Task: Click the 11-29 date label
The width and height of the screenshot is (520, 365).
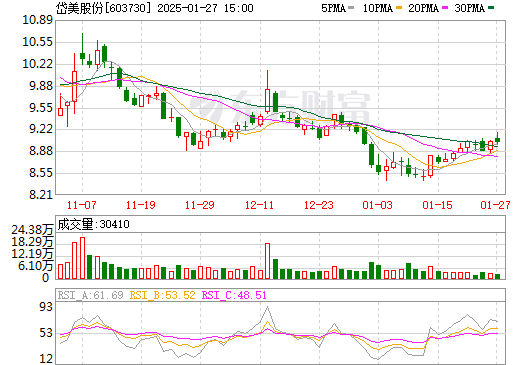Action: pyautogui.click(x=200, y=205)
